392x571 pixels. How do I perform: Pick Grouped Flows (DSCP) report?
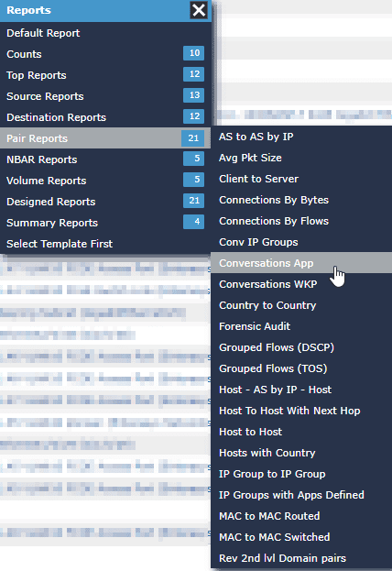pos(301,347)
